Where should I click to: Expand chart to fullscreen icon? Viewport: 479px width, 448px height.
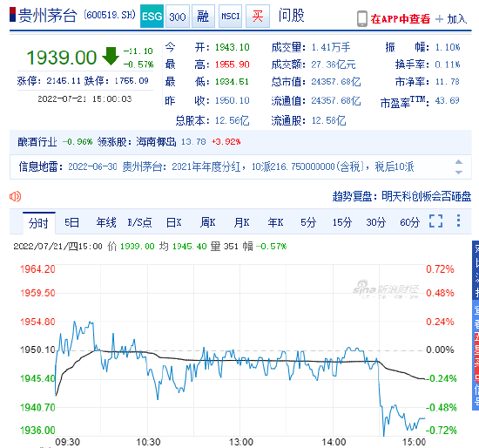[x=436, y=221]
